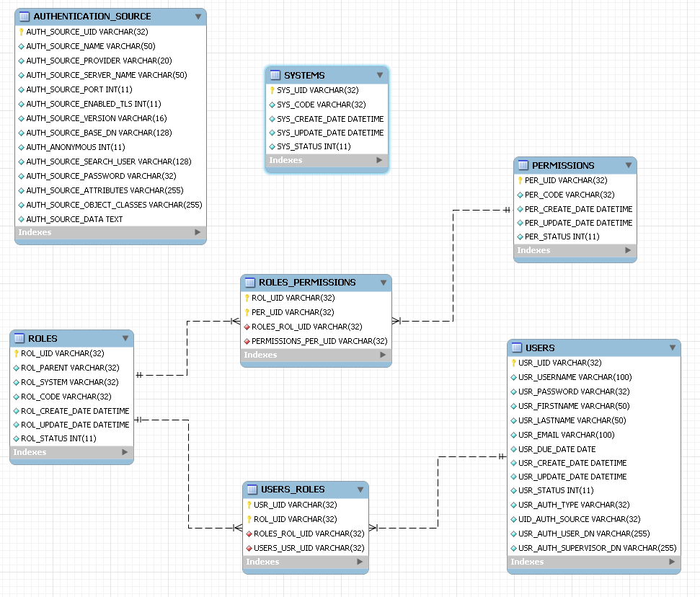Select AUTH_SOURCE_PASSWORD column row
700x597 pixels.
pyautogui.click(x=101, y=176)
